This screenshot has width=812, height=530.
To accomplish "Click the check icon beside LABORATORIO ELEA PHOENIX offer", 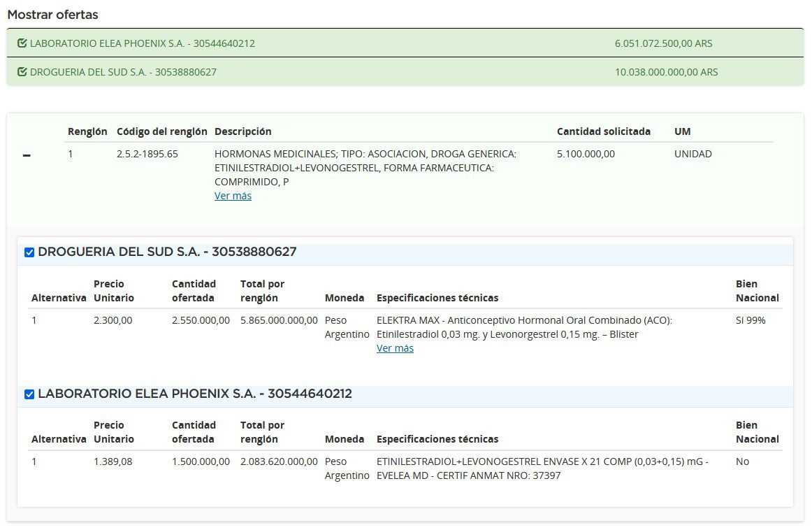I will click(x=22, y=43).
